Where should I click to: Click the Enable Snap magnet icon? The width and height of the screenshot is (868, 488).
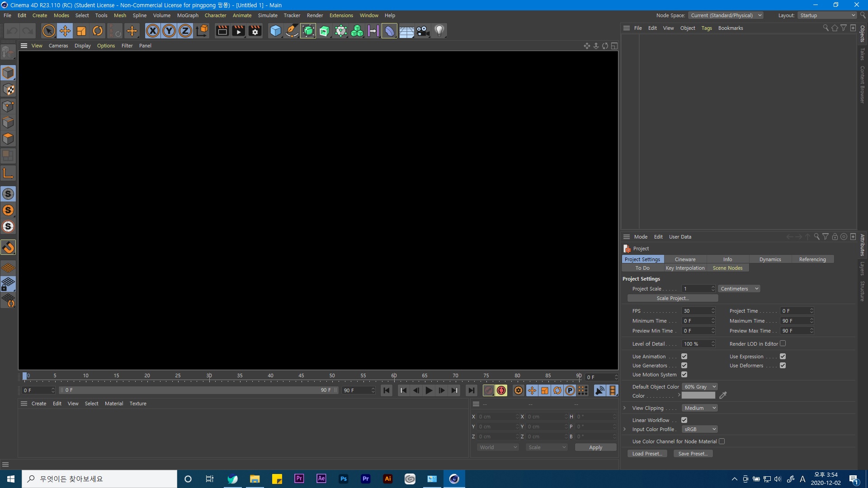[x=8, y=247]
